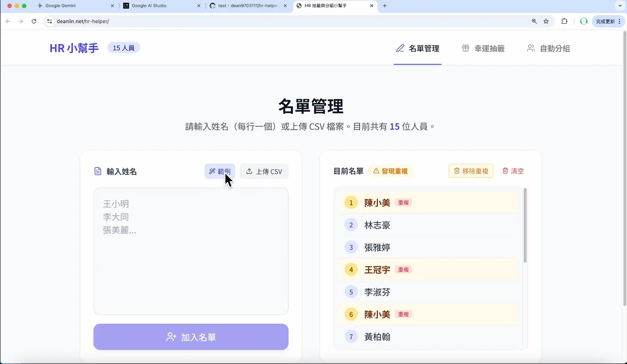Open the 名單管理 navigation tab

(x=418, y=48)
